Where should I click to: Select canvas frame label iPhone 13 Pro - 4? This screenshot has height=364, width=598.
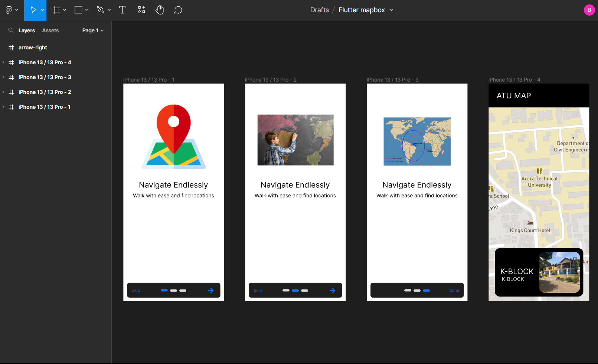click(514, 80)
